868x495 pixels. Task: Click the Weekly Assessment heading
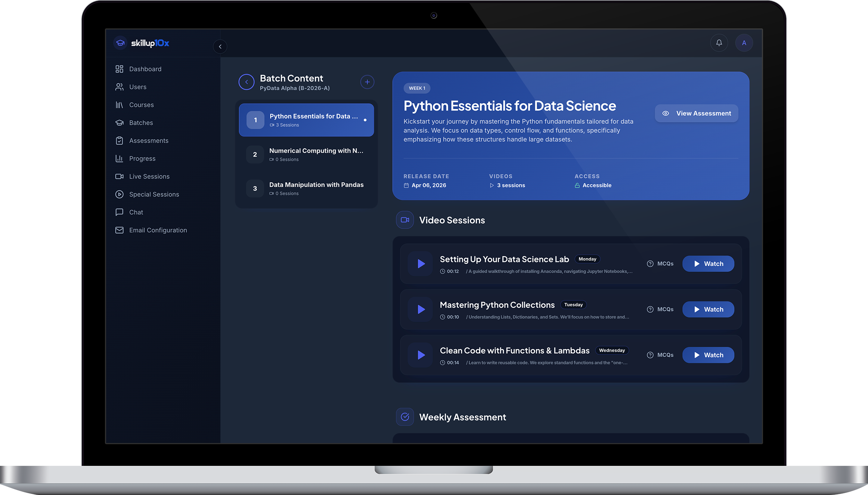(462, 417)
